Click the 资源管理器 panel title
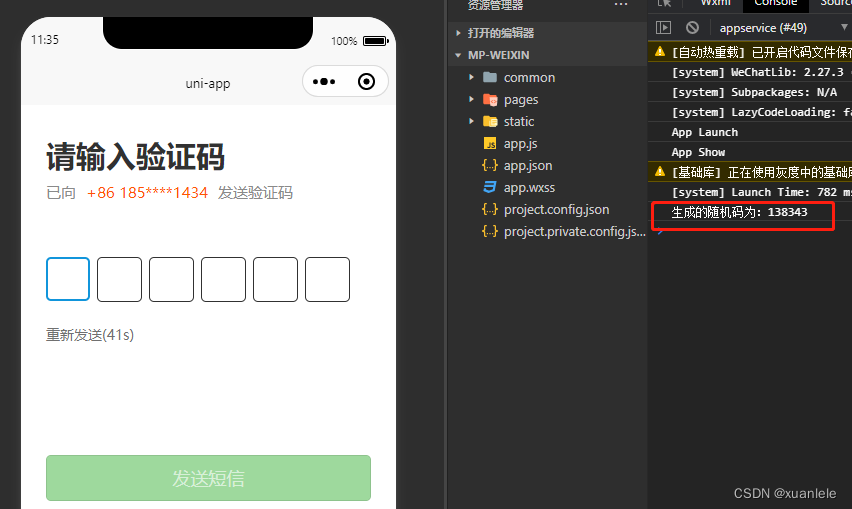Viewport: 852px width, 509px height. (x=495, y=5)
